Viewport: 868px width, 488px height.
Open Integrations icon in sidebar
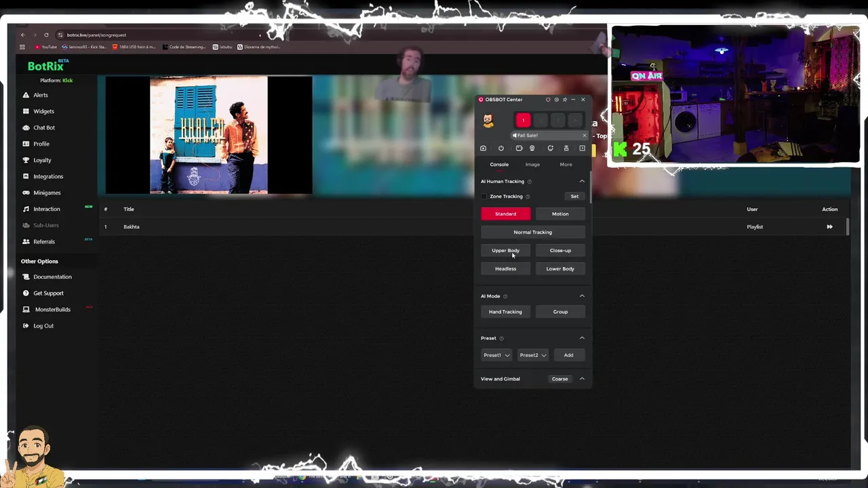(26, 176)
